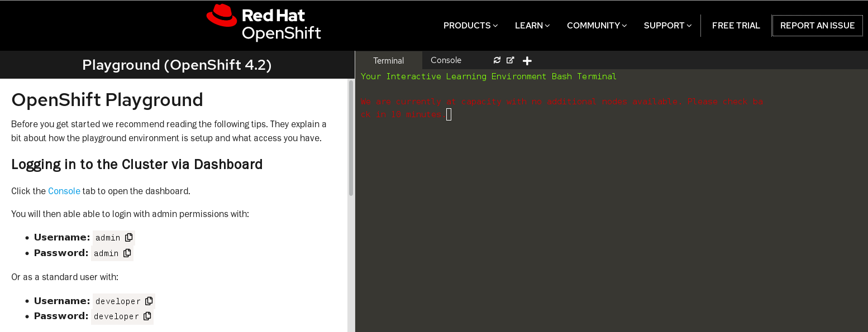Open the Support dropdown menu
This screenshot has height=332, width=868.
pyautogui.click(x=667, y=26)
